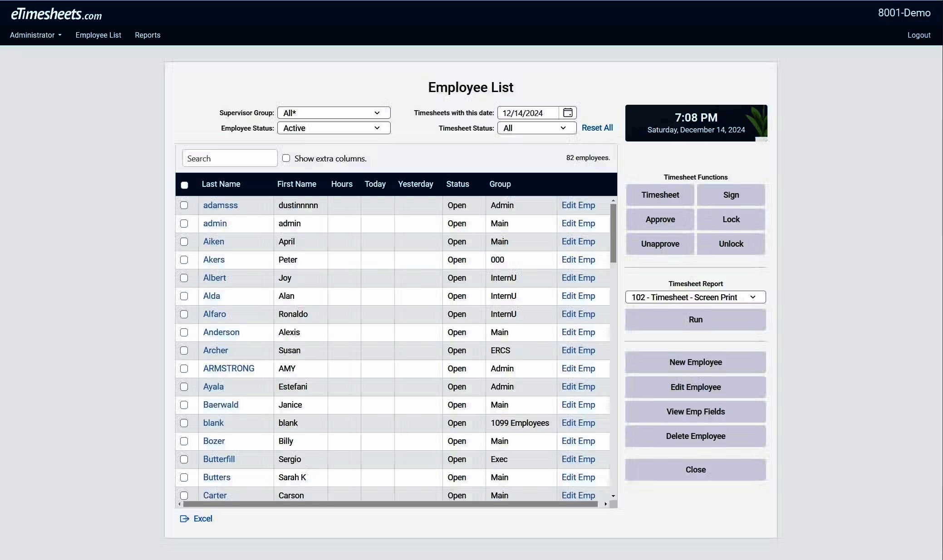
Task: Expand the Administrator menu
Action: (35, 35)
